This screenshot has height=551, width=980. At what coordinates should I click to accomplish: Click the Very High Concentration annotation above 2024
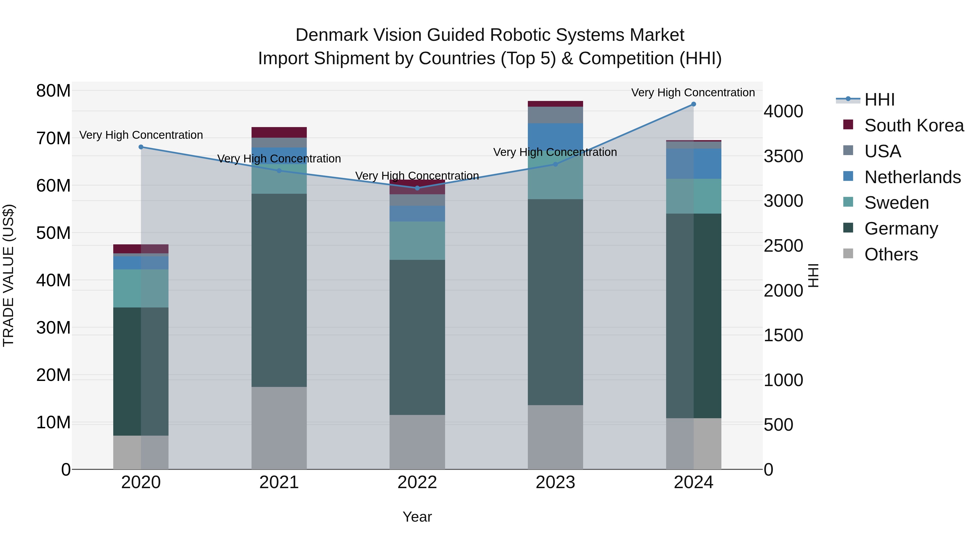[x=693, y=93]
